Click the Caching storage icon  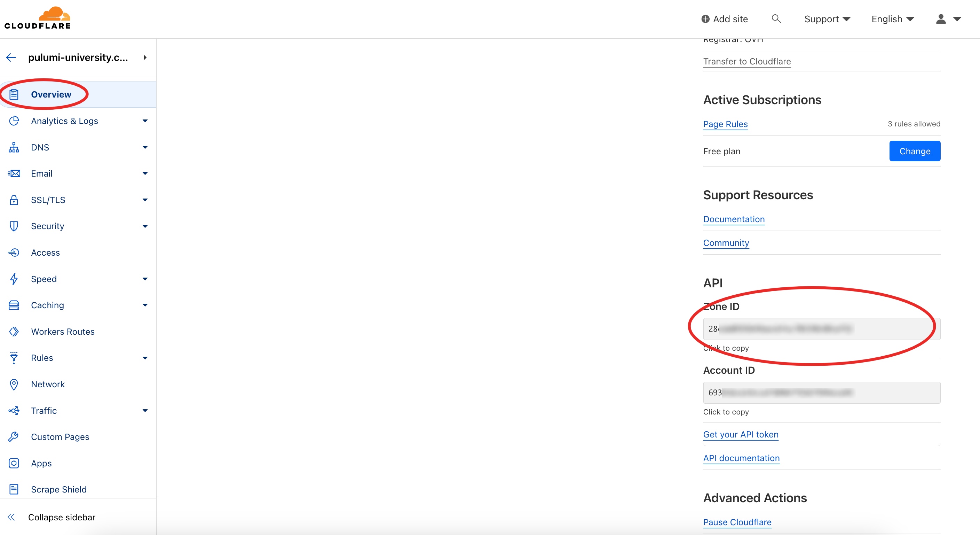point(14,305)
